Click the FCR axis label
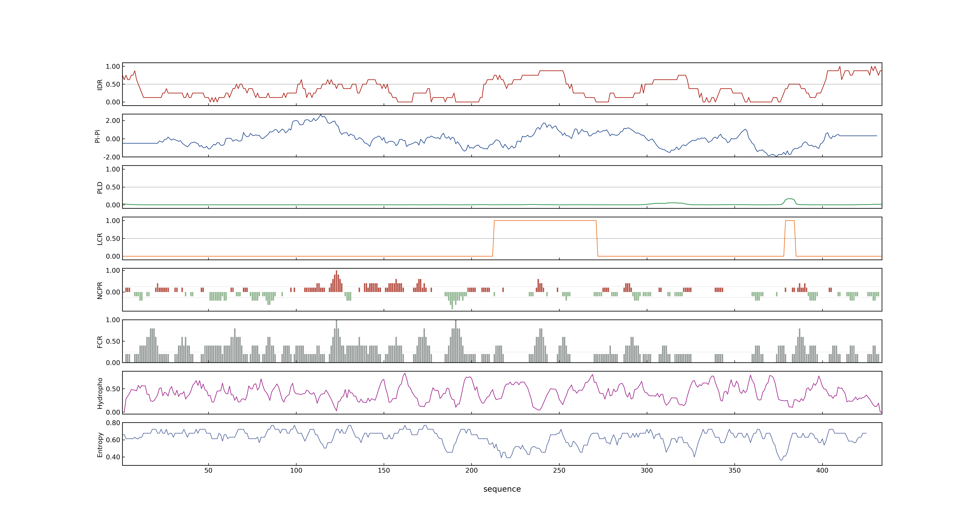 [x=100, y=341]
